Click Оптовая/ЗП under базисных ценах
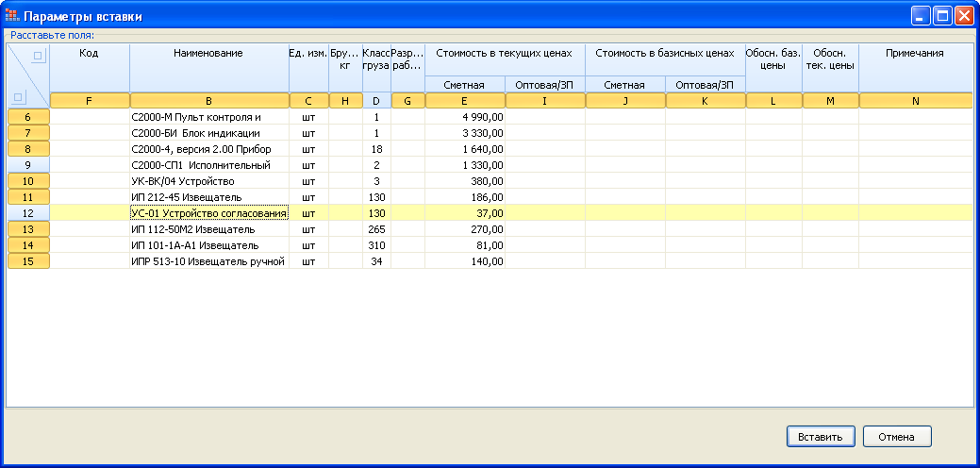The image size is (980, 468). 705,85
